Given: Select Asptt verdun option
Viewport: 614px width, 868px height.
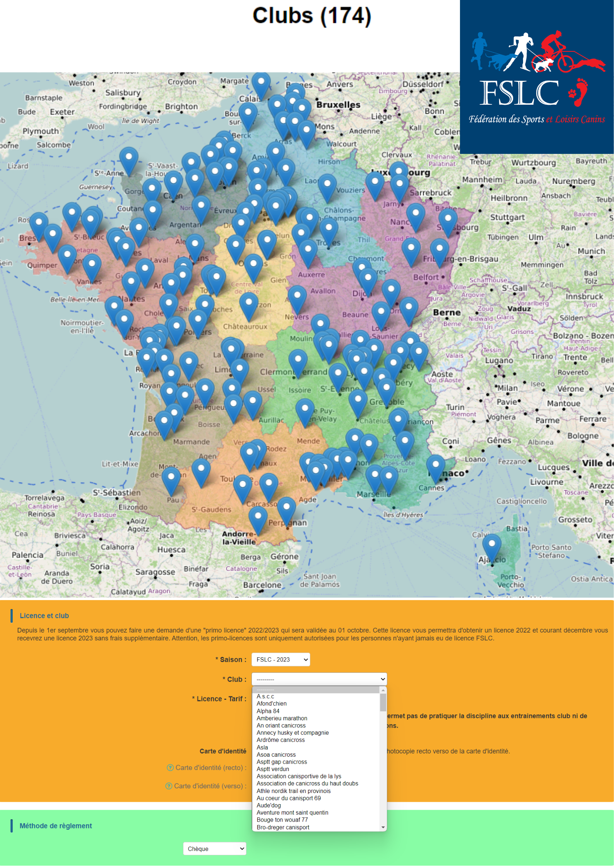Looking at the screenshot, I should (316, 769).
